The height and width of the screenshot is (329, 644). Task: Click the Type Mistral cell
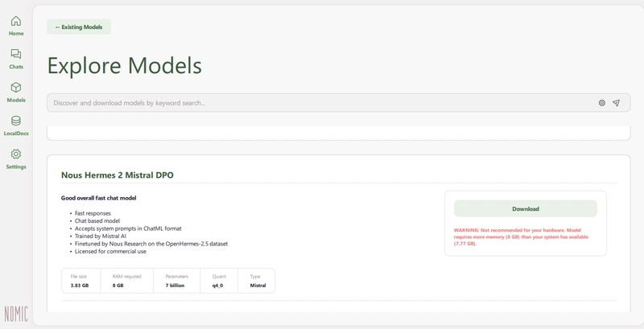(257, 281)
